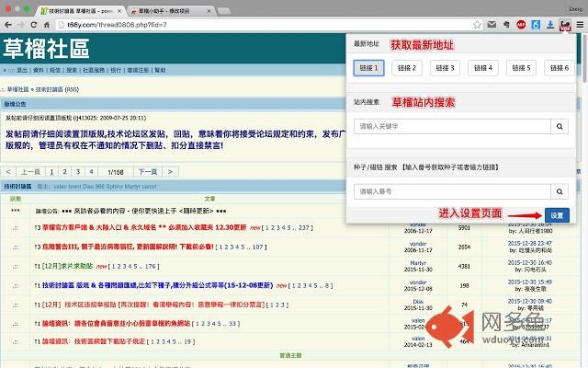Viewport: 588px width, 368px height.
Task: Go to the browser home page
Action: (47, 25)
